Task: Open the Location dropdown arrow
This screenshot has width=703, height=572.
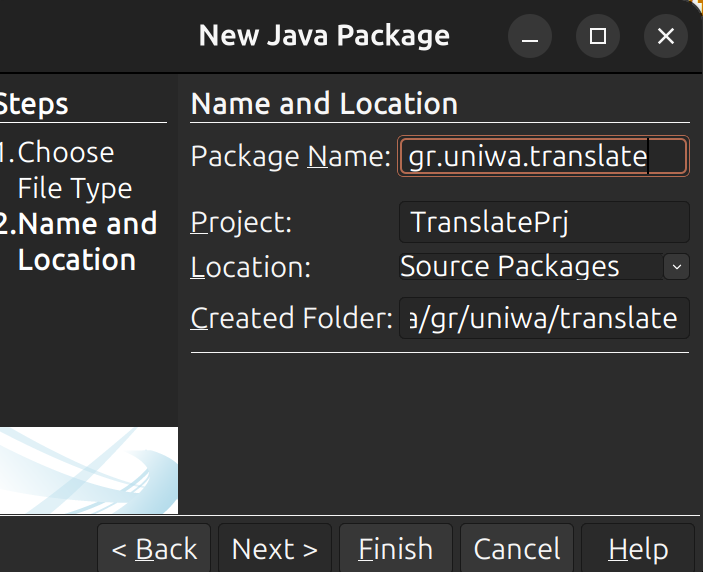Action: click(x=677, y=267)
